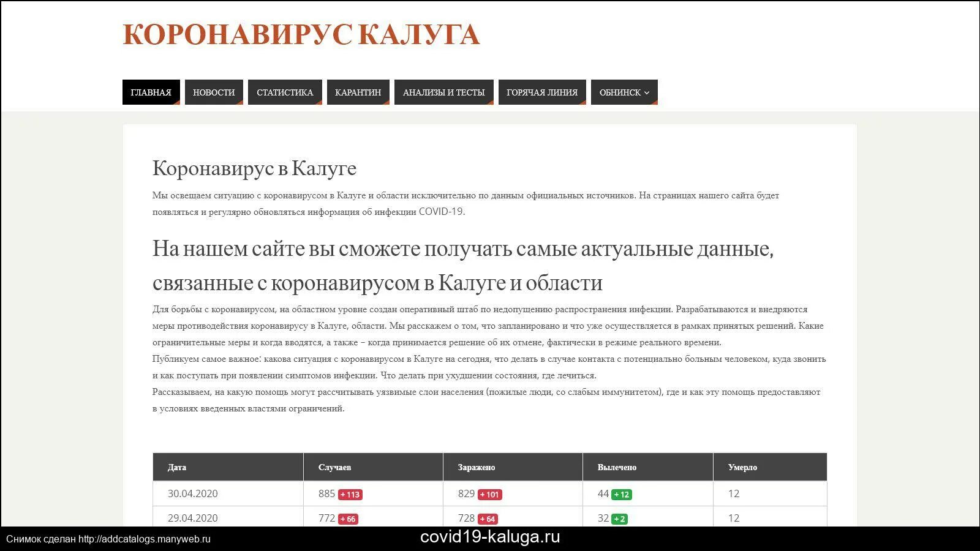980x551 pixels.
Task: Select the 32 recovered value
Action: [x=603, y=518]
